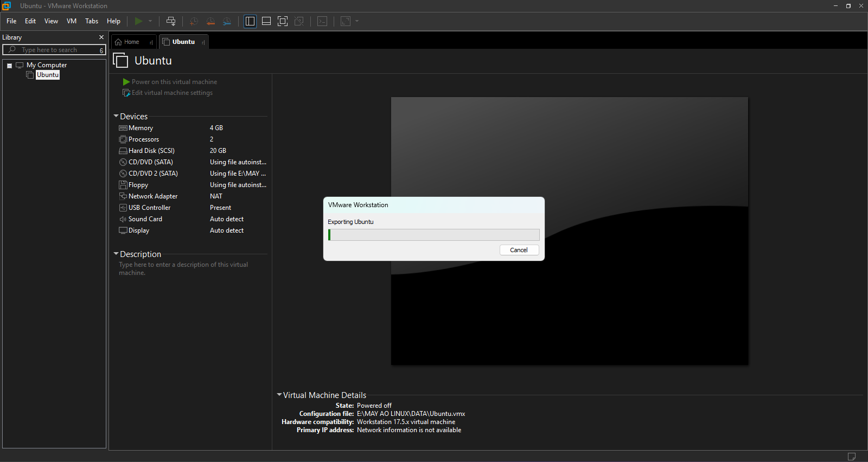
Task: Open the Tabs menu
Action: click(92, 21)
